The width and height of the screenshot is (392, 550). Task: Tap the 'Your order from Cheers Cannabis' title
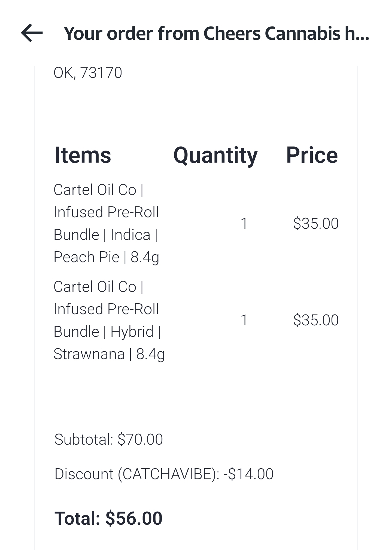click(216, 34)
